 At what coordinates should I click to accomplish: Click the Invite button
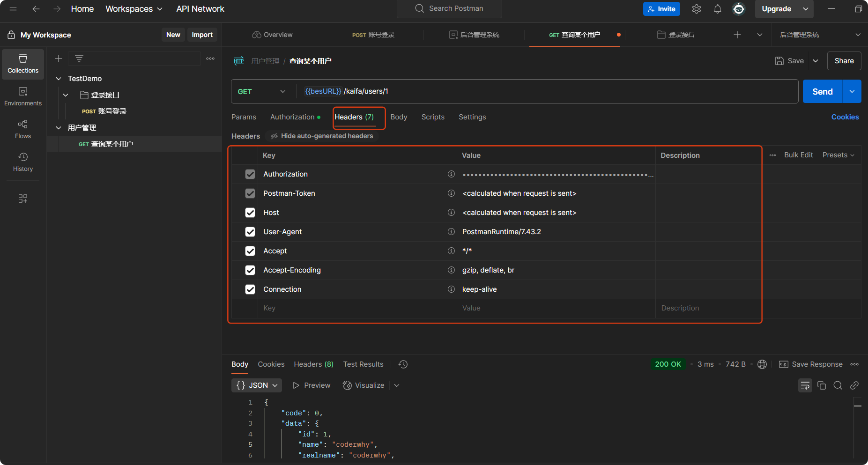pyautogui.click(x=661, y=9)
